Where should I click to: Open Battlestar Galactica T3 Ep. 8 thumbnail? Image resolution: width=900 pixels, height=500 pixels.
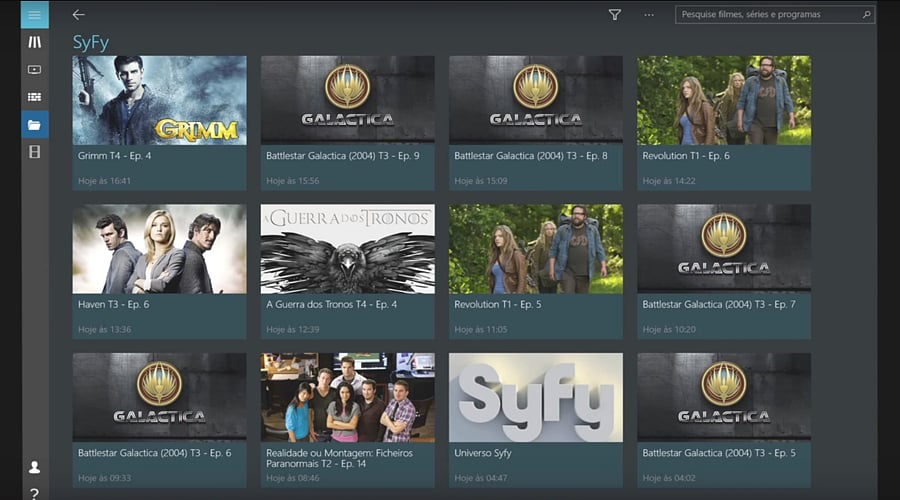[536, 100]
